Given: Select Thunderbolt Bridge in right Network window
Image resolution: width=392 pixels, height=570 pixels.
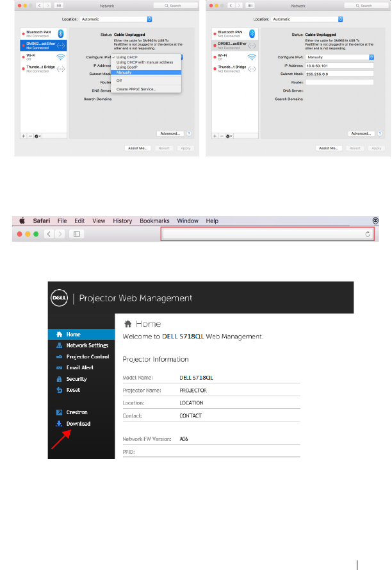Looking at the screenshot, I should coord(234,69).
